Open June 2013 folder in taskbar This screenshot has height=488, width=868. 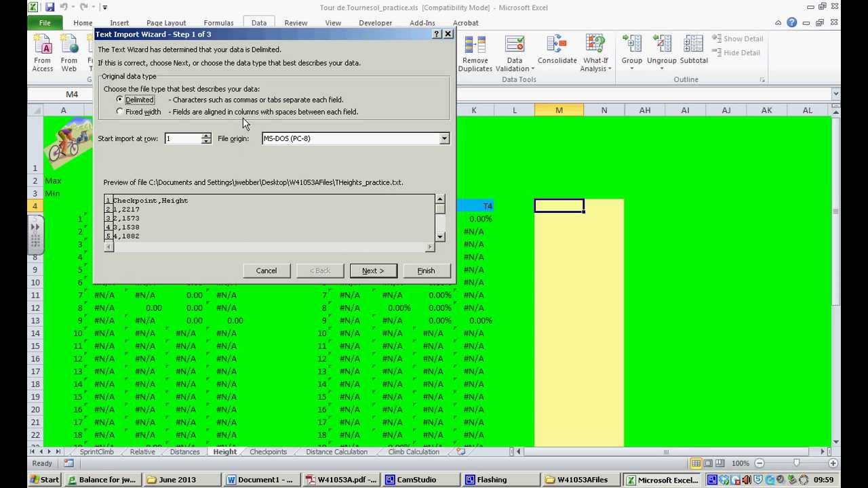point(182,480)
